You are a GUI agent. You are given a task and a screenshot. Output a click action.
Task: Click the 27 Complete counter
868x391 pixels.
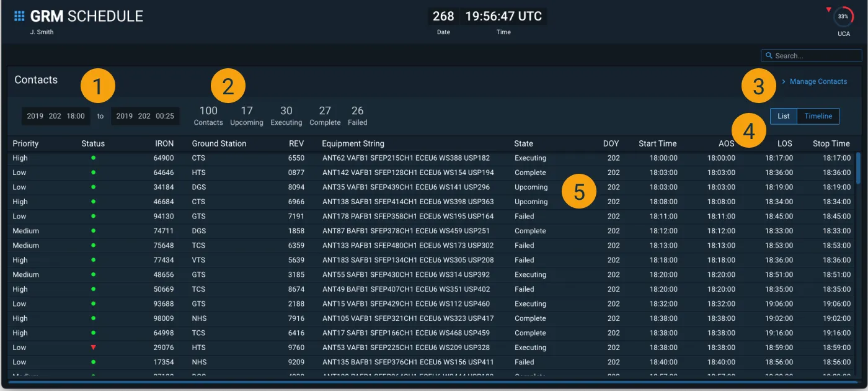click(x=324, y=116)
